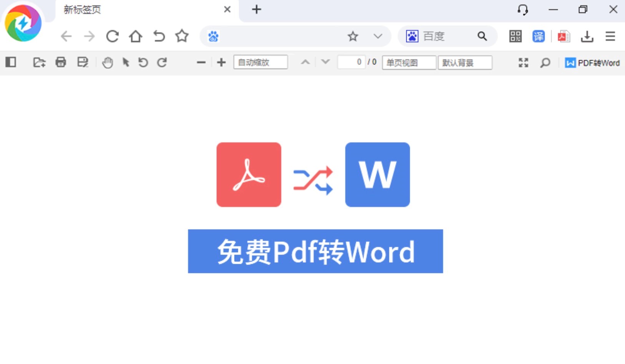Click the page number input field
The height and width of the screenshot is (364, 625).
click(x=352, y=62)
